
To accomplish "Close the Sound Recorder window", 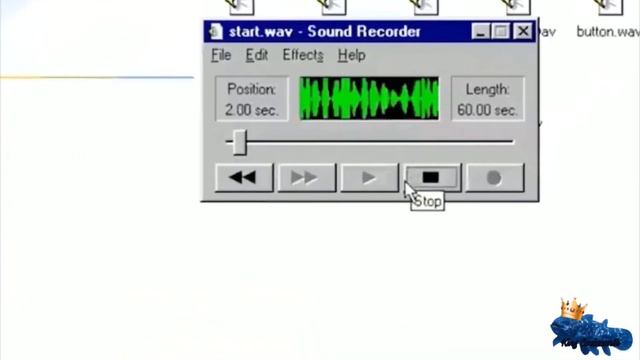I will click(522, 31).
